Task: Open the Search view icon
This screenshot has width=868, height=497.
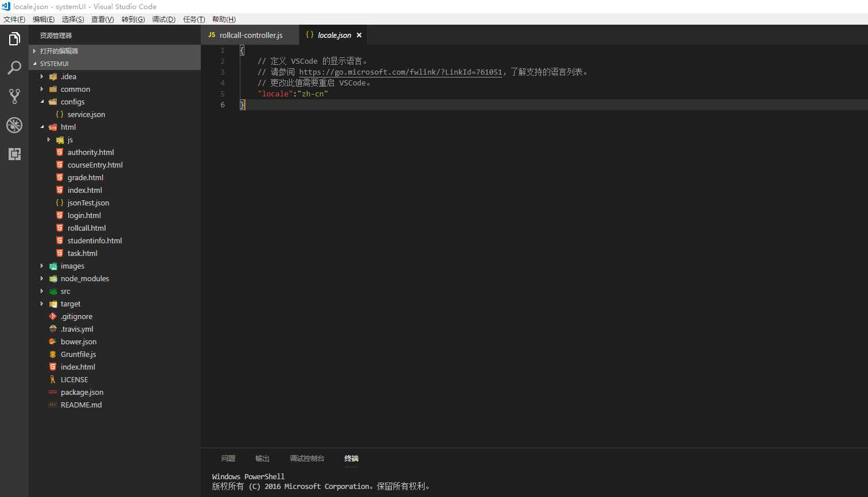Action: coord(14,68)
